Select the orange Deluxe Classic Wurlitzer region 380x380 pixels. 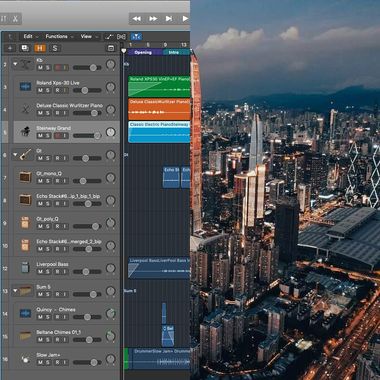(159, 109)
